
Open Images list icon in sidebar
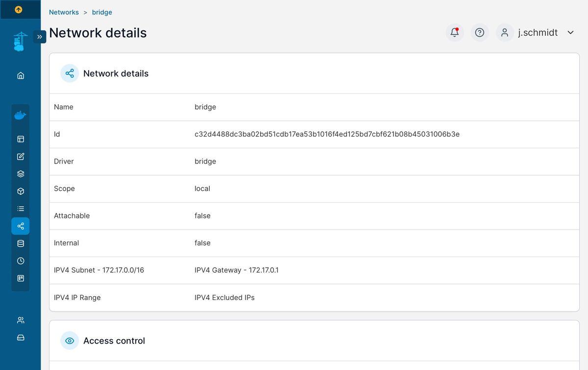21,208
